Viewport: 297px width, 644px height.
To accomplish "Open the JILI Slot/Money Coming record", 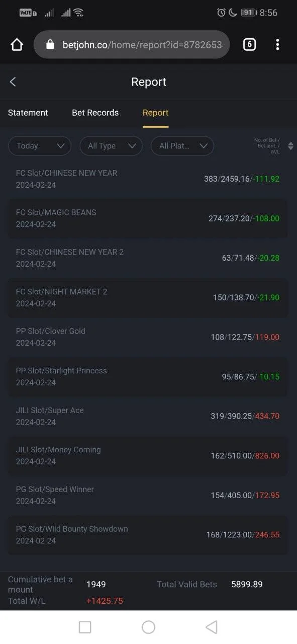I will pyautogui.click(x=148, y=456).
